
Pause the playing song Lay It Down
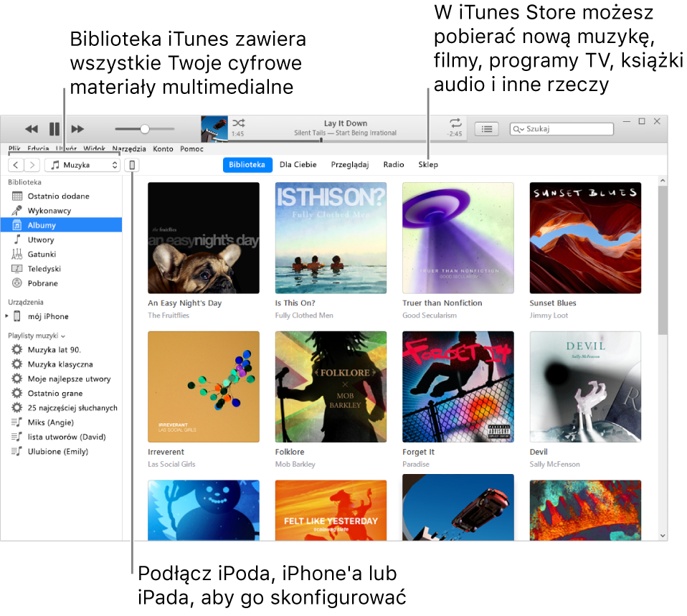click(54, 128)
